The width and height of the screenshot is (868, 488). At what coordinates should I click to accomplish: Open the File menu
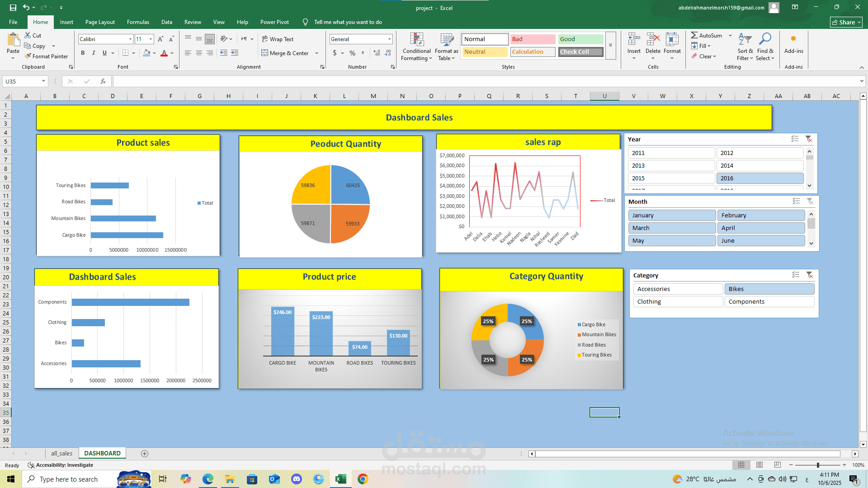pos(13,22)
